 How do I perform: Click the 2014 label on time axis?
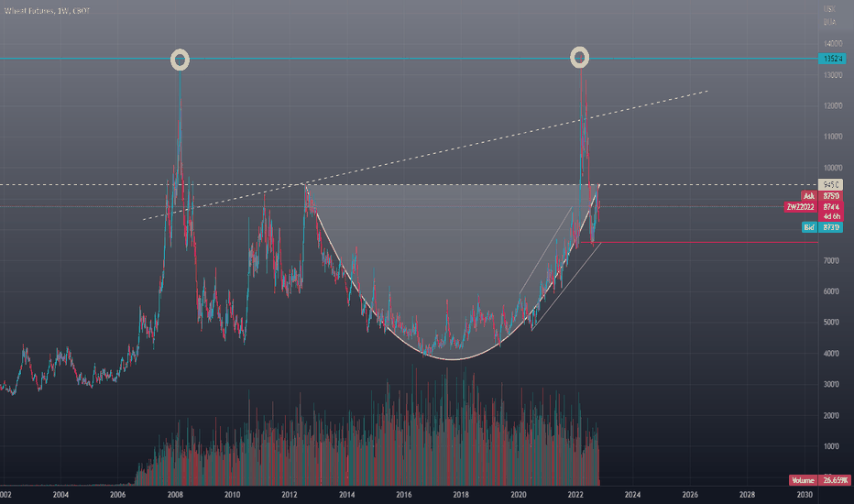click(347, 495)
